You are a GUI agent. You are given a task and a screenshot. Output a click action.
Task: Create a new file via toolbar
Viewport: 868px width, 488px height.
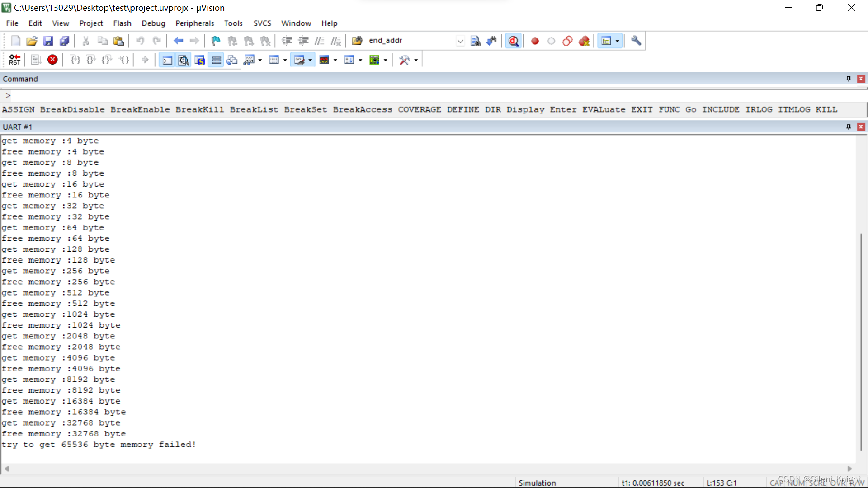click(16, 41)
